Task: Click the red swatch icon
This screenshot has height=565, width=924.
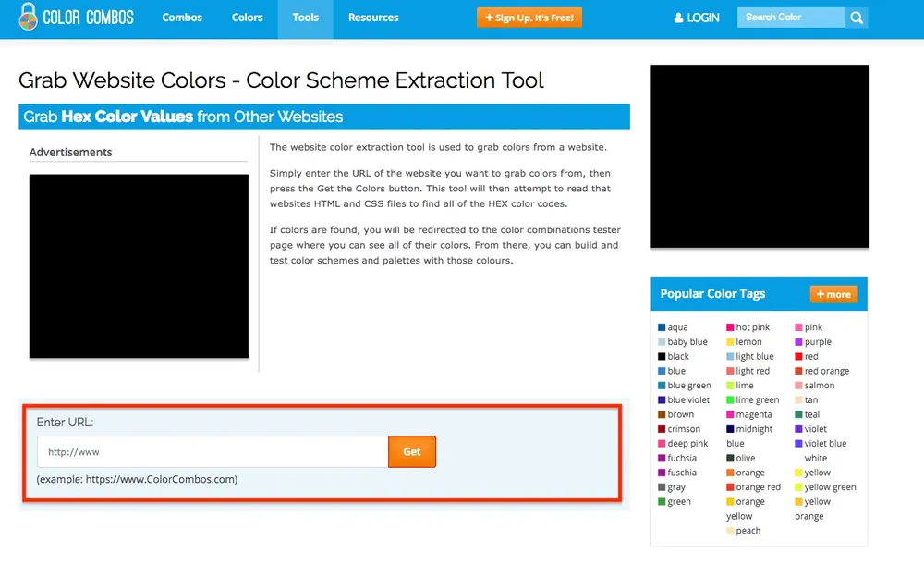Action: [x=798, y=356]
